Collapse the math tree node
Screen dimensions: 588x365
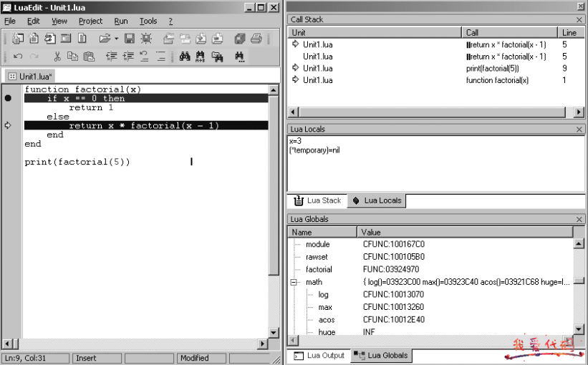[x=294, y=282]
